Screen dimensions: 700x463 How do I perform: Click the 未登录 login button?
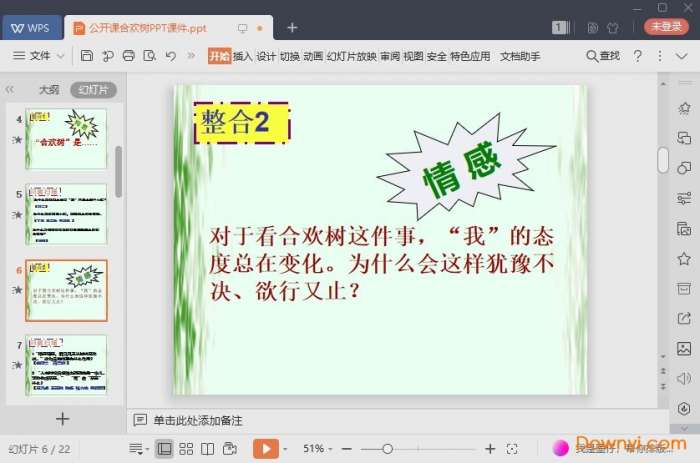[x=666, y=26]
